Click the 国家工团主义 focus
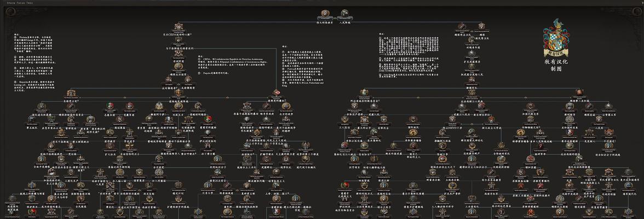The image size is (644, 219). pos(80,159)
